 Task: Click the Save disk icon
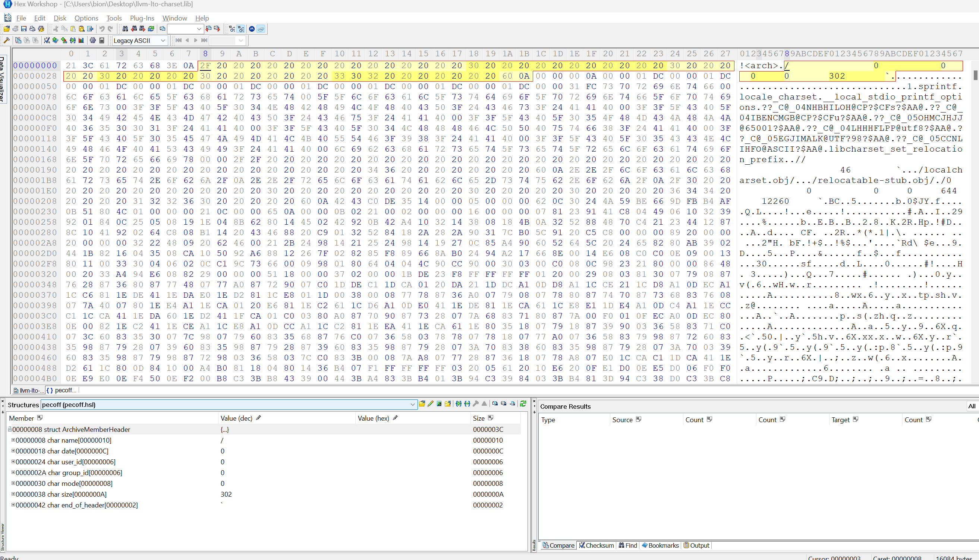pos(24,29)
